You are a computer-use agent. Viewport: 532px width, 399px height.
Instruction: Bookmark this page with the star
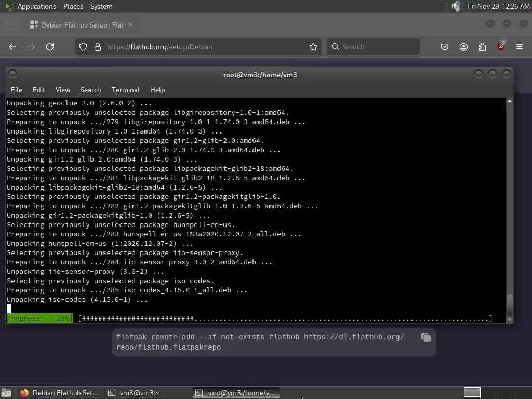point(313,47)
